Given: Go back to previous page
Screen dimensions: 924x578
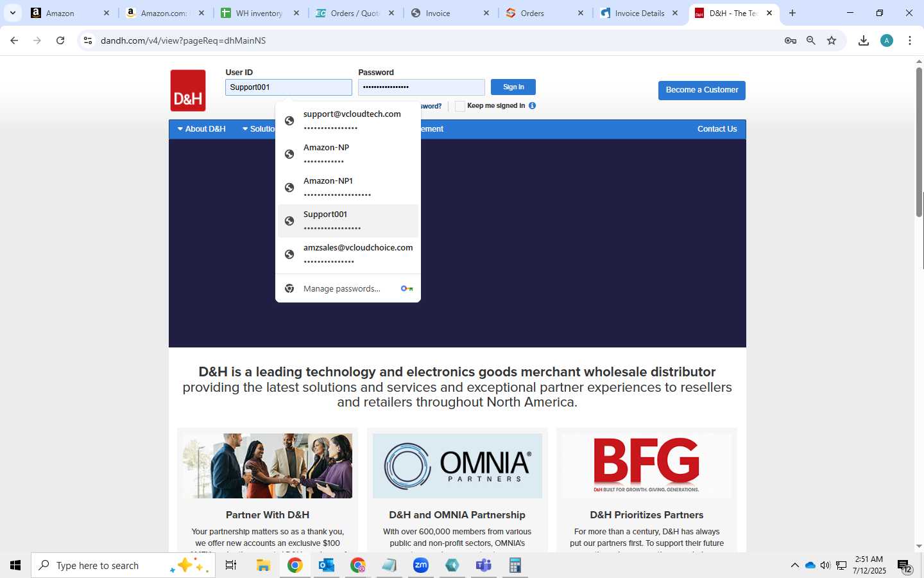Looking at the screenshot, I should (x=14, y=40).
